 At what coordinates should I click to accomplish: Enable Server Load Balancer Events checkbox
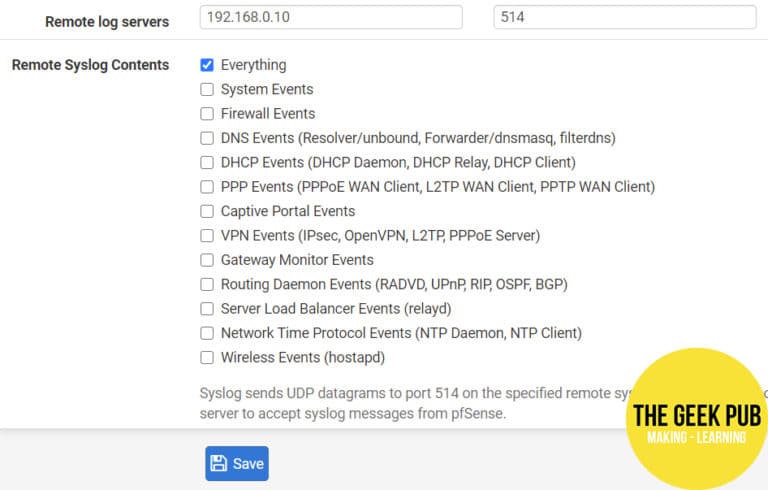(x=207, y=309)
